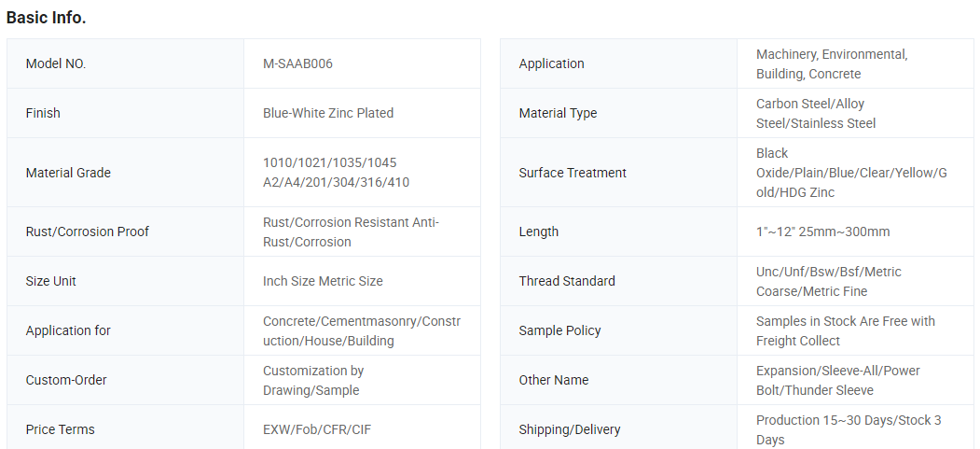Click the Thread Standard label
980x449 pixels.
(x=567, y=281)
